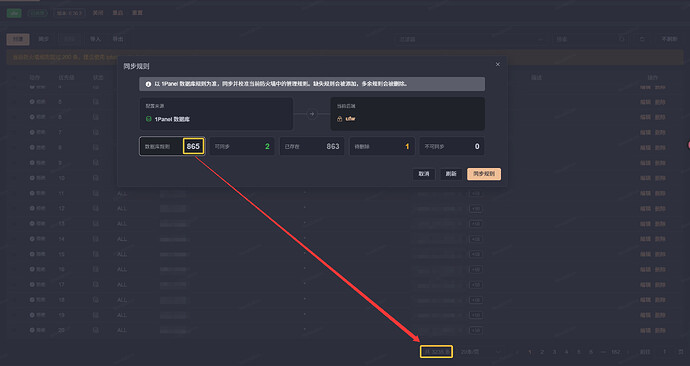Click the 1Panel 数据库 source database icon

pyautogui.click(x=149, y=119)
